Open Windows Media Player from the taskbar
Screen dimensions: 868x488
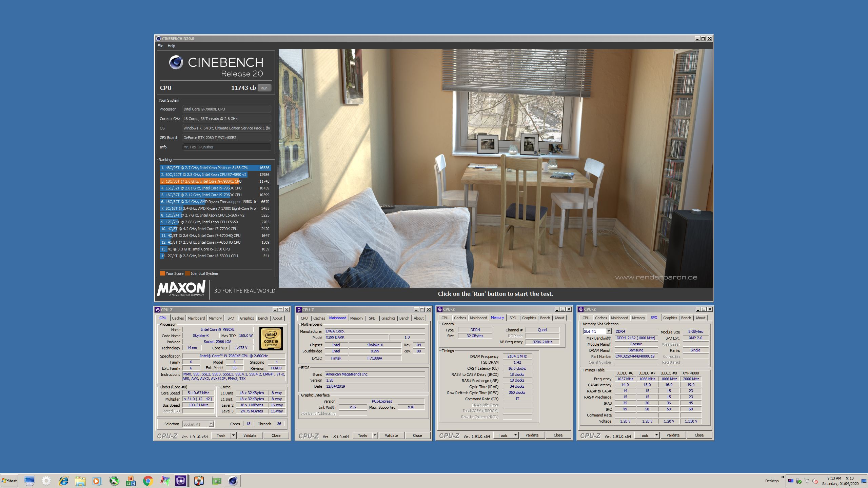pos(97,481)
